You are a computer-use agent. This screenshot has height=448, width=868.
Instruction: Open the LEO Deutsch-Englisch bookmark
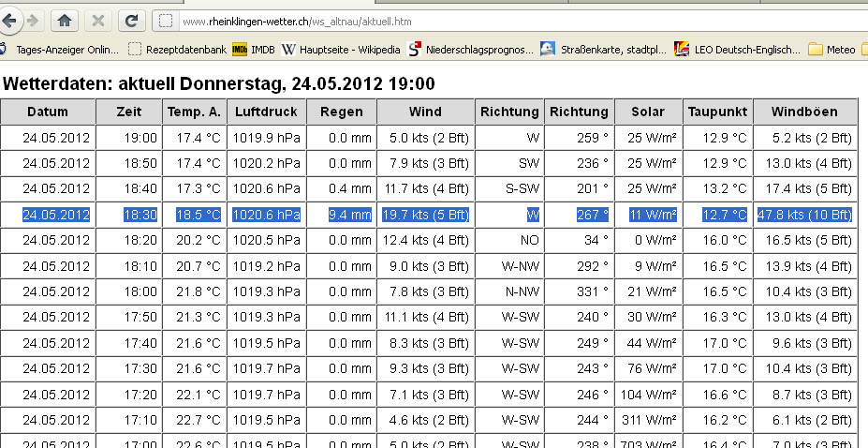[x=737, y=50]
